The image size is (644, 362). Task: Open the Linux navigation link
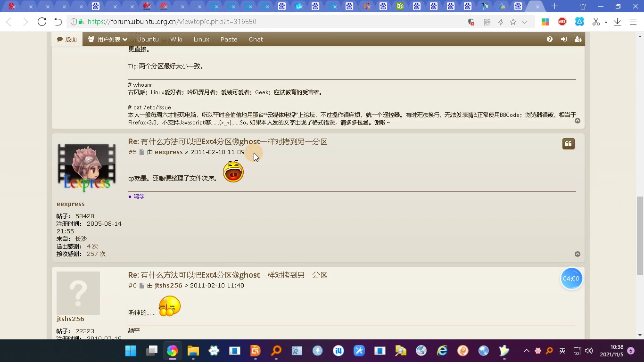click(x=201, y=39)
